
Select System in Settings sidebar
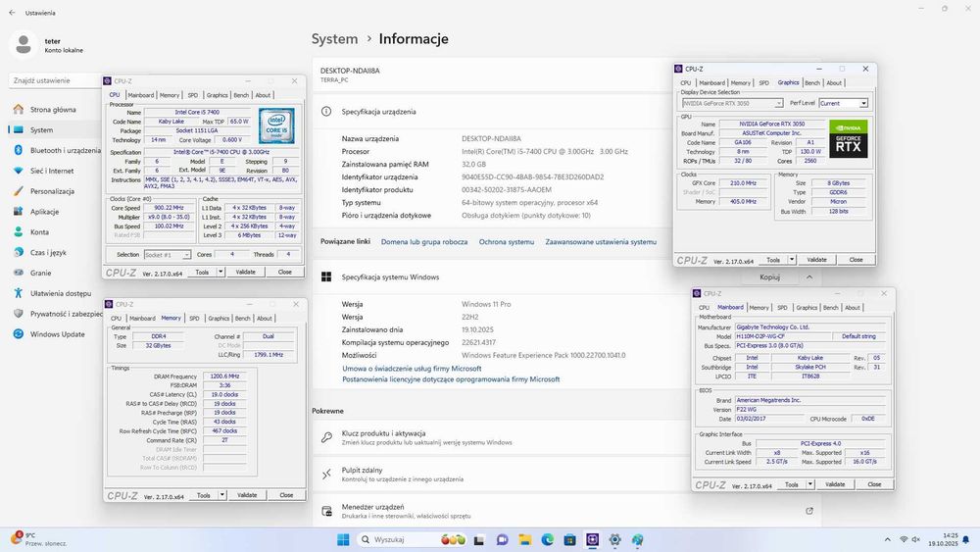(54, 130)
